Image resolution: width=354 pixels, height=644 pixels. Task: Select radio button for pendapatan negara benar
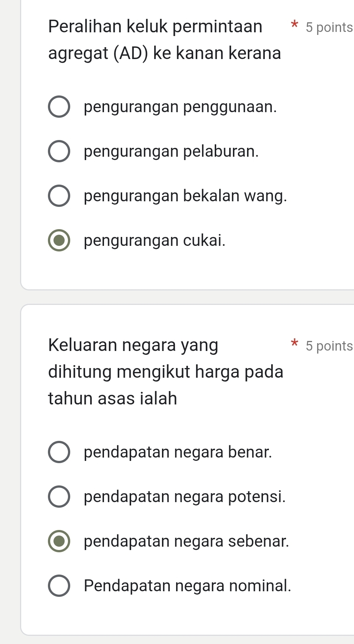[x=59, y=452]
